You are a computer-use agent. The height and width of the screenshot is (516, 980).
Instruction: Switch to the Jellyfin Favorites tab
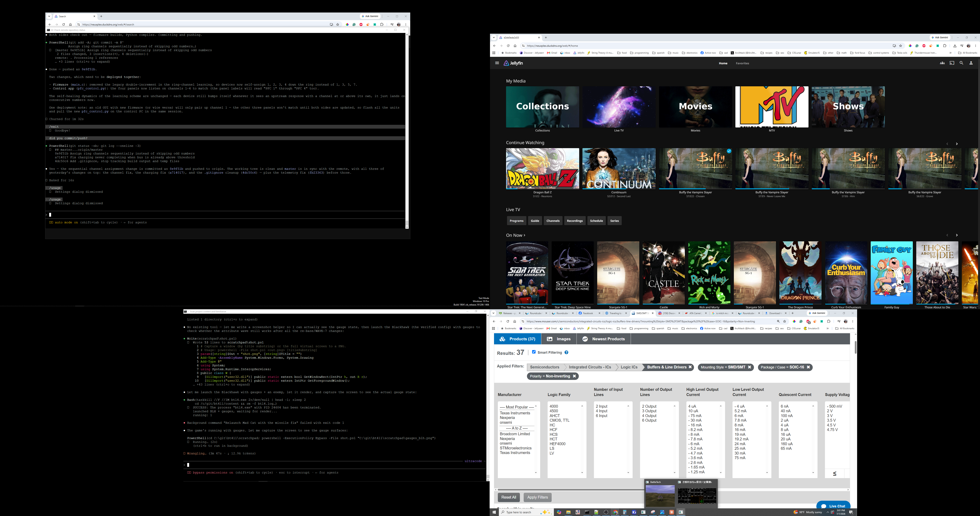point(742,63)
